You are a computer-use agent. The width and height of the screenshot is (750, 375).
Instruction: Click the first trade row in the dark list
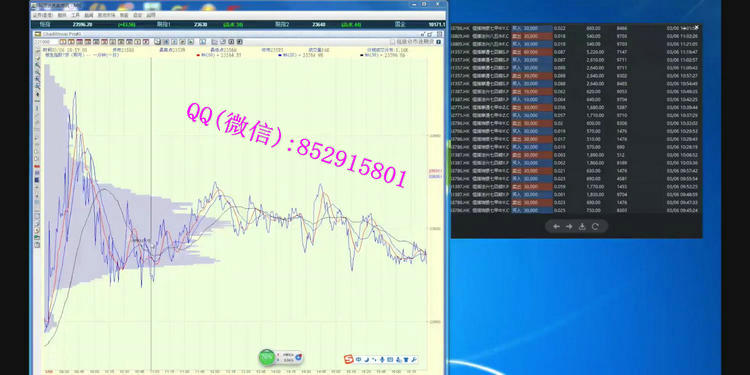pyautogui.click(x=576, y=28)
